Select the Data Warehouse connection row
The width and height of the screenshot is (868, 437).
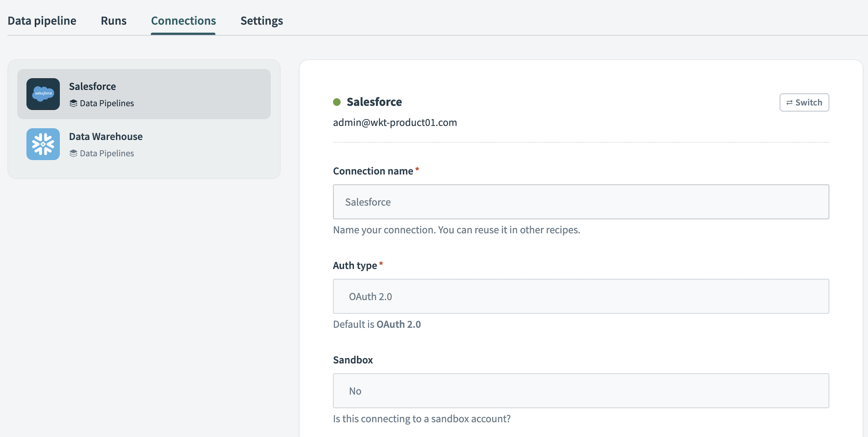[x=144, y=144]
